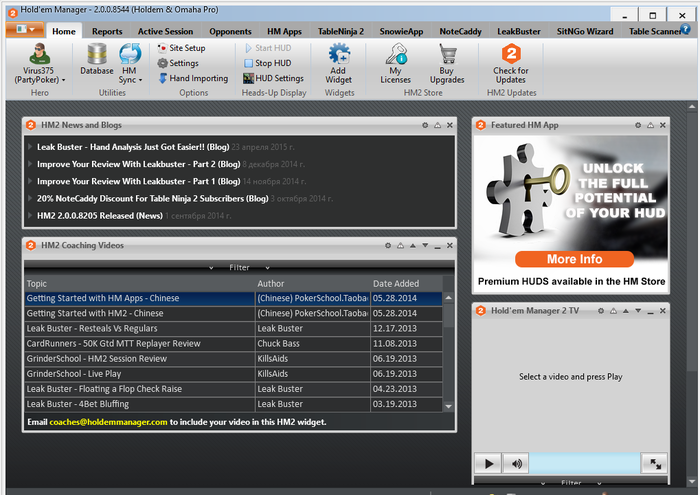700x495 pixels.
Task: Click the main panel scroll down arrow
Action: (x=692, y=482)
